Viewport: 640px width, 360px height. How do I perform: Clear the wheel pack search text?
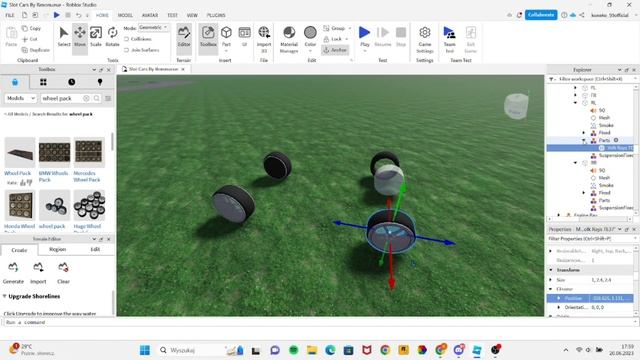click(x=86, y=98)
